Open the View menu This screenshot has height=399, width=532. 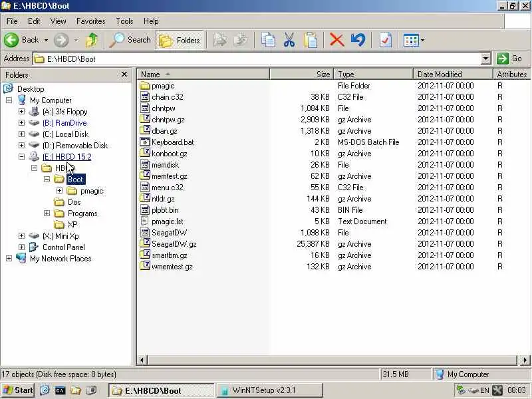point(58,21)
